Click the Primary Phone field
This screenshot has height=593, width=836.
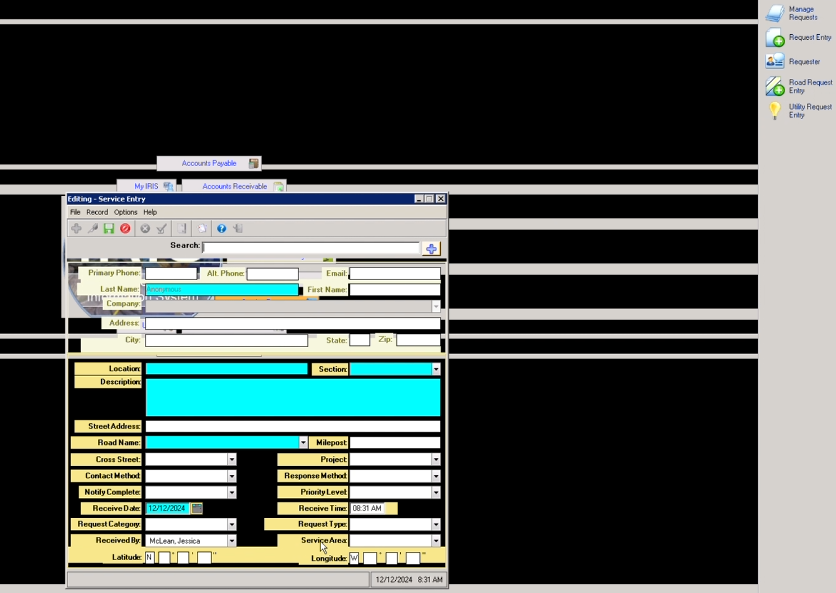click(x=171, y=273)
